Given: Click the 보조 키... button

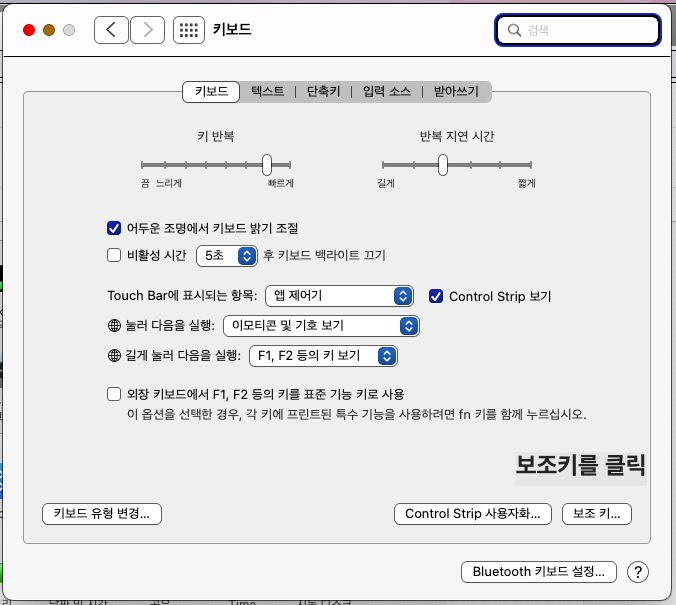Looking at the screenshot, I should (597, 514).
